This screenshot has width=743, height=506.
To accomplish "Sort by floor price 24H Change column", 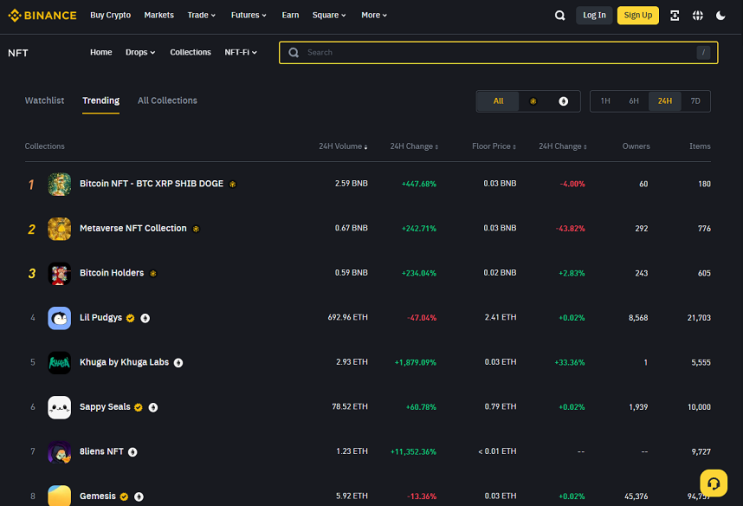I will (562, 146).
